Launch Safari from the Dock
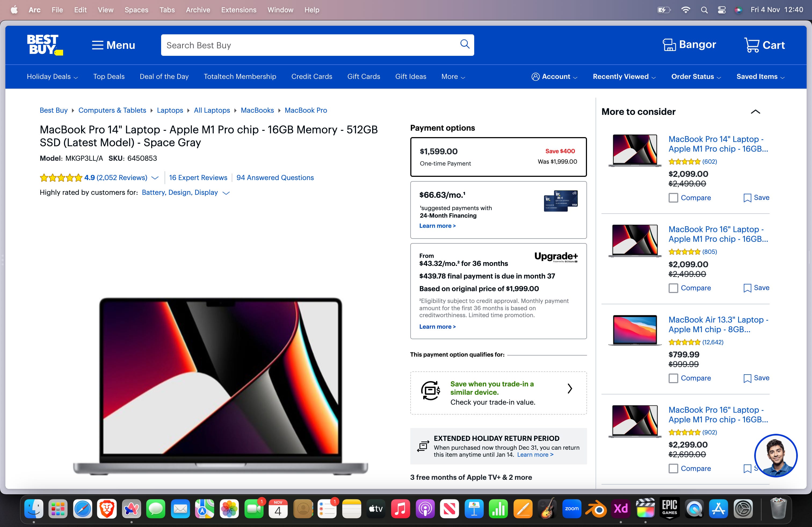Viewport: 812px width, 527px height. click(82, 509)
